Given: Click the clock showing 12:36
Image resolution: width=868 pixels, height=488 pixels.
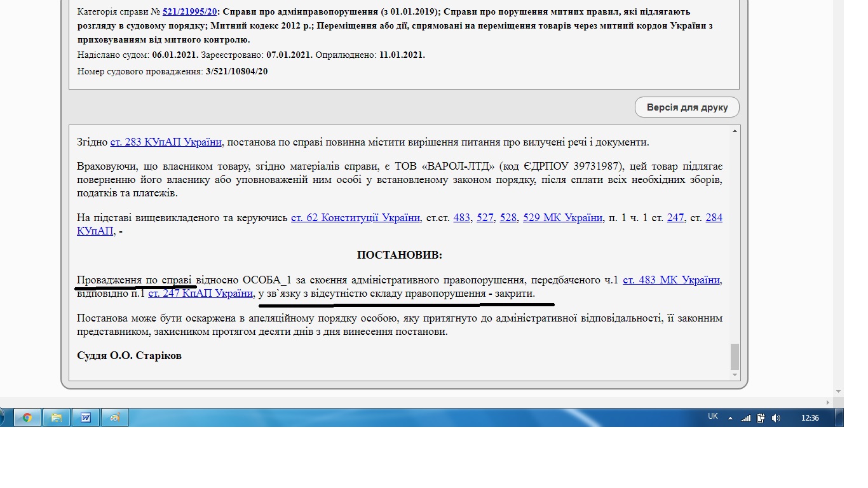Looking at the screenshot, I should (x=810, y=418).
